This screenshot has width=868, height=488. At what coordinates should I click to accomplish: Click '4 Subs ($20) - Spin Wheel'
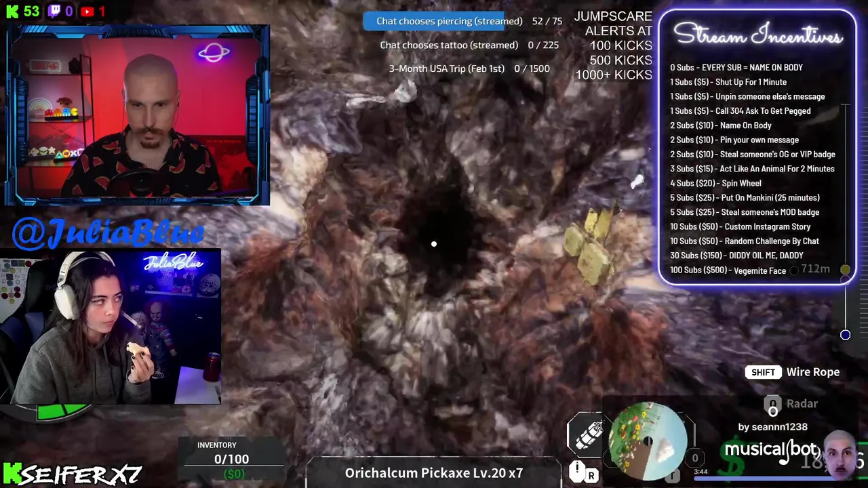coord(715,184)
